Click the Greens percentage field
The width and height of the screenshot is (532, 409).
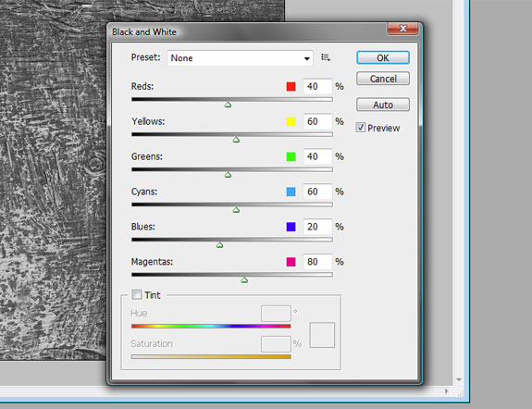click(317, 156)
